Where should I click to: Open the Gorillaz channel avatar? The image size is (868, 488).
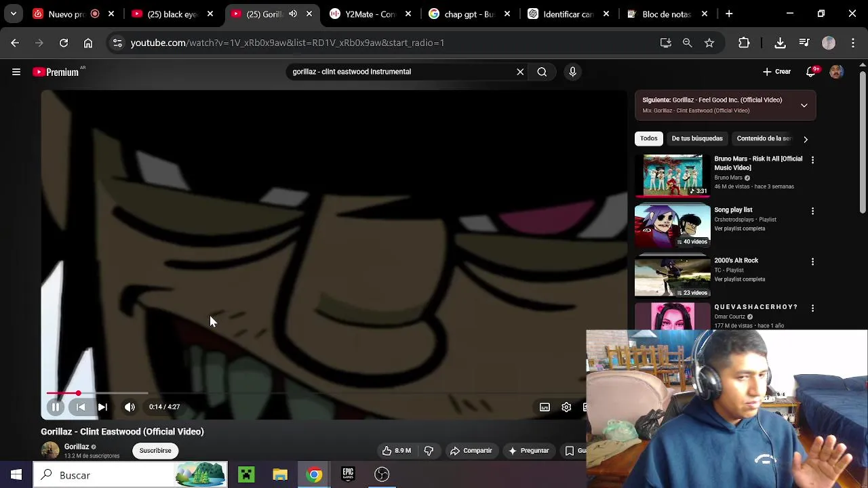[x=50, y=451]
